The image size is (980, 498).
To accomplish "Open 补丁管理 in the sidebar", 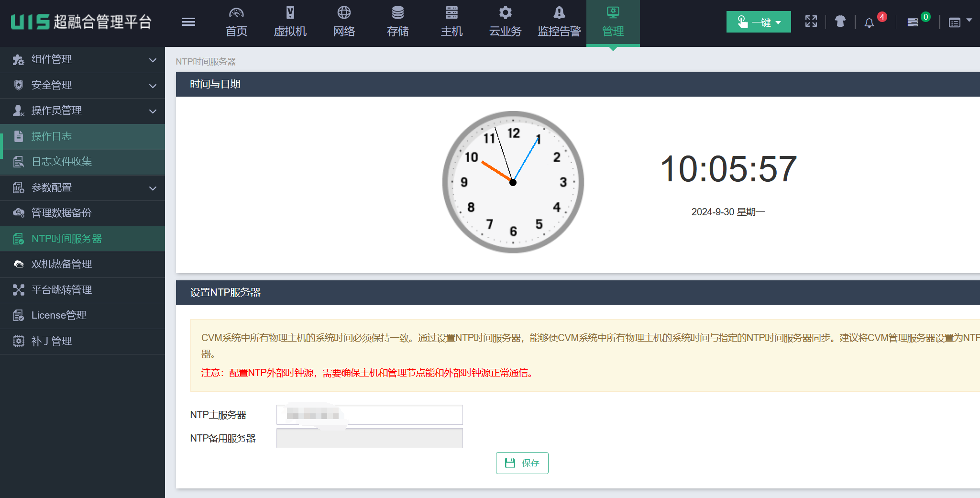I will [82, 341].
